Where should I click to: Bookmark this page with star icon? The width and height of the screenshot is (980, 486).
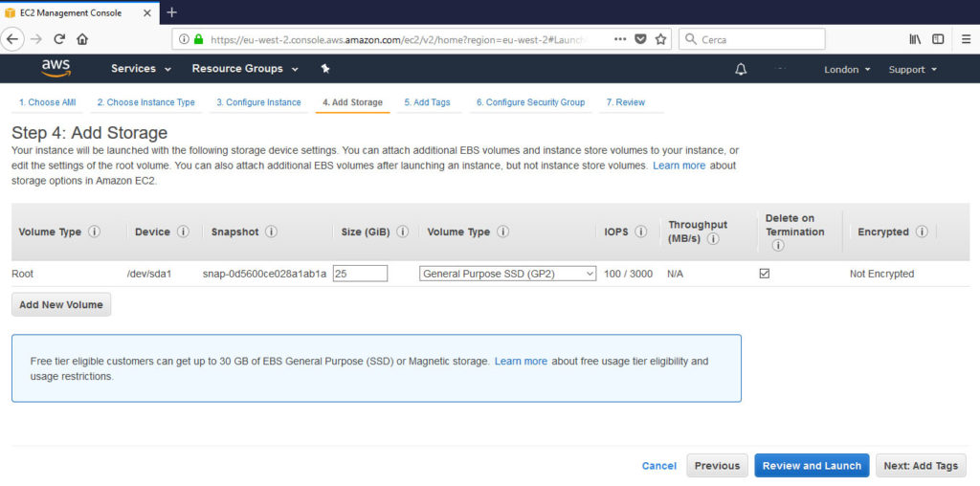(660, 38)
